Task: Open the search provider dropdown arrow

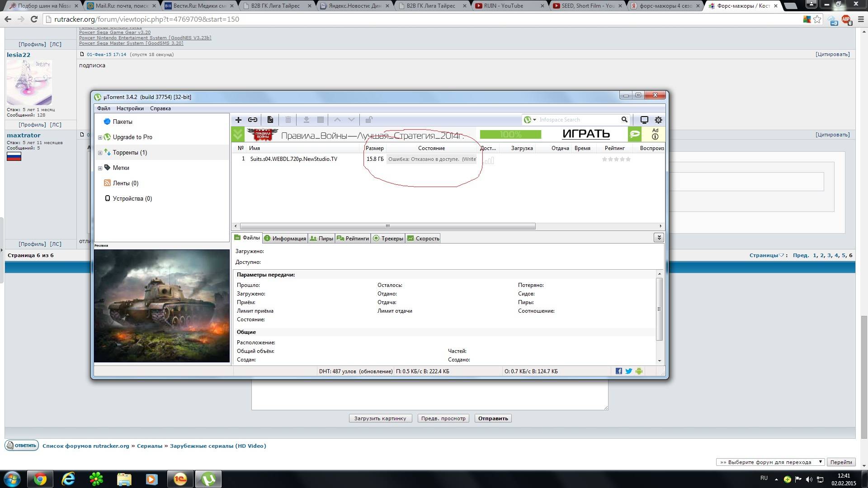Action: (x=534, y=120)
